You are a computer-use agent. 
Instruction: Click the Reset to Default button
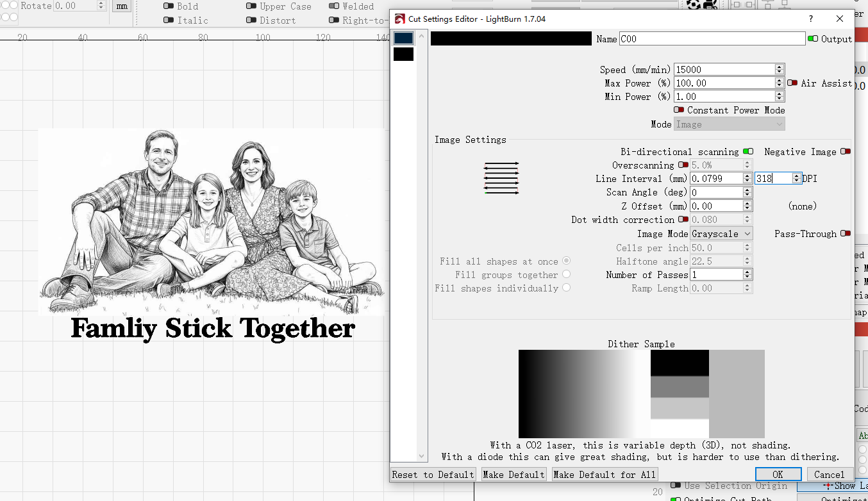tap(433, 475)
